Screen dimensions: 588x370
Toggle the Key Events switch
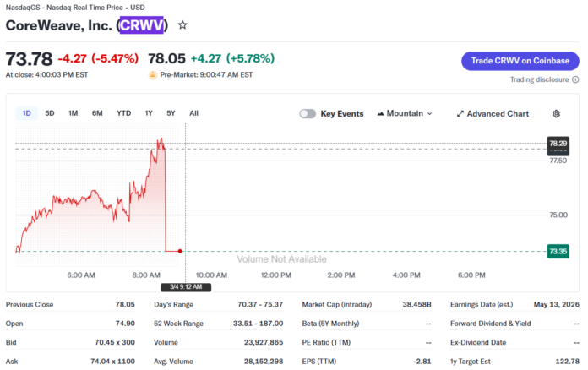(x=308, y=113)
